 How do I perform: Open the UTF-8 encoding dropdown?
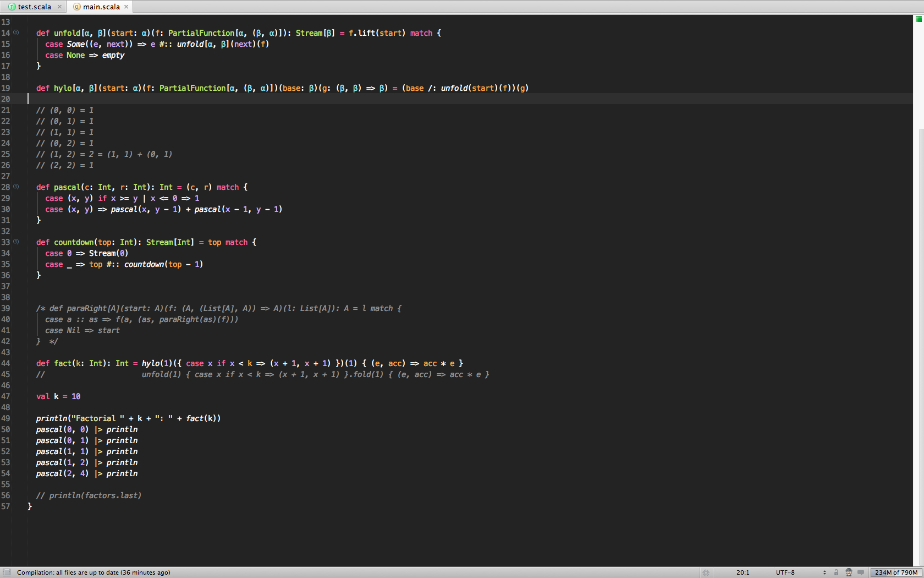coord(801,572)
